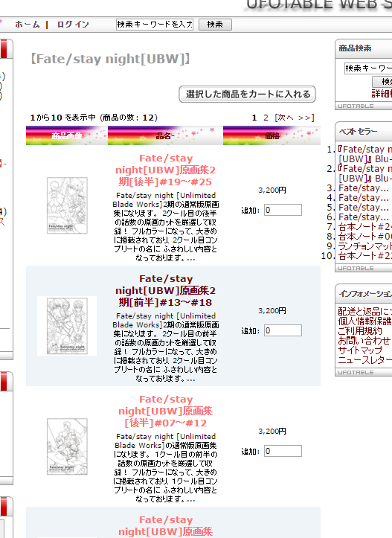Open 原画集2期[前半]#13～#18 product title
The height and width of the screenshot is (538, 392).
click(x=166, y=290)
